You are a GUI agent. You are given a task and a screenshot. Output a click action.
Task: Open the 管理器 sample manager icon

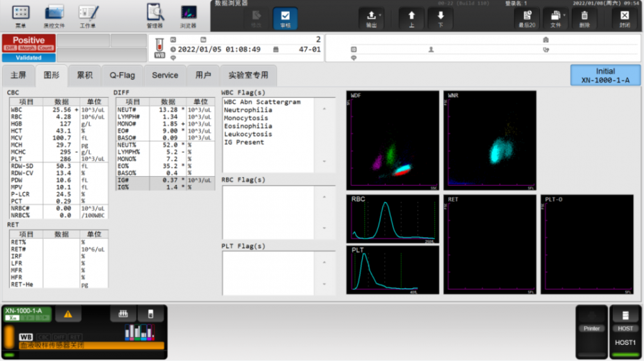(x=155, y=15)
